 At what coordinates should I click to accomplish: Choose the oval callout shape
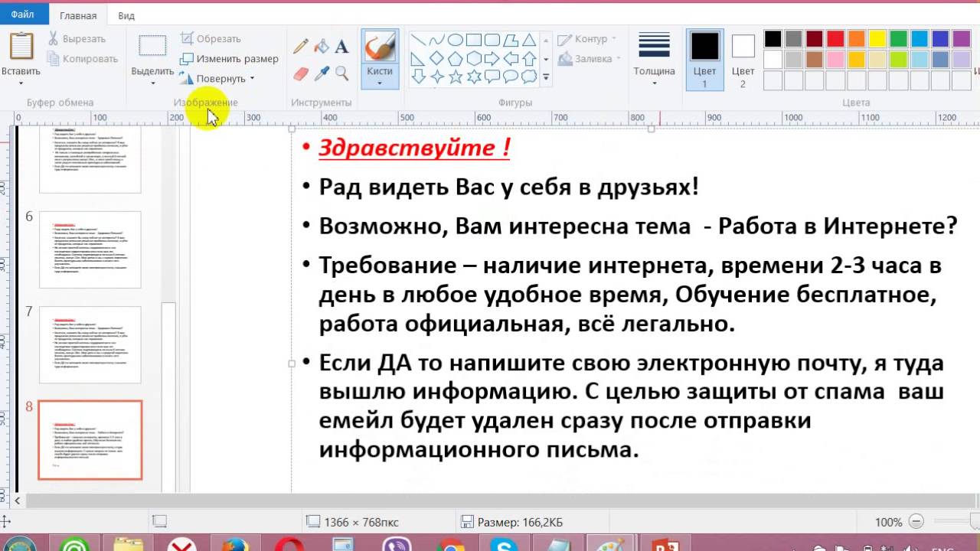[x=511, y=77]
